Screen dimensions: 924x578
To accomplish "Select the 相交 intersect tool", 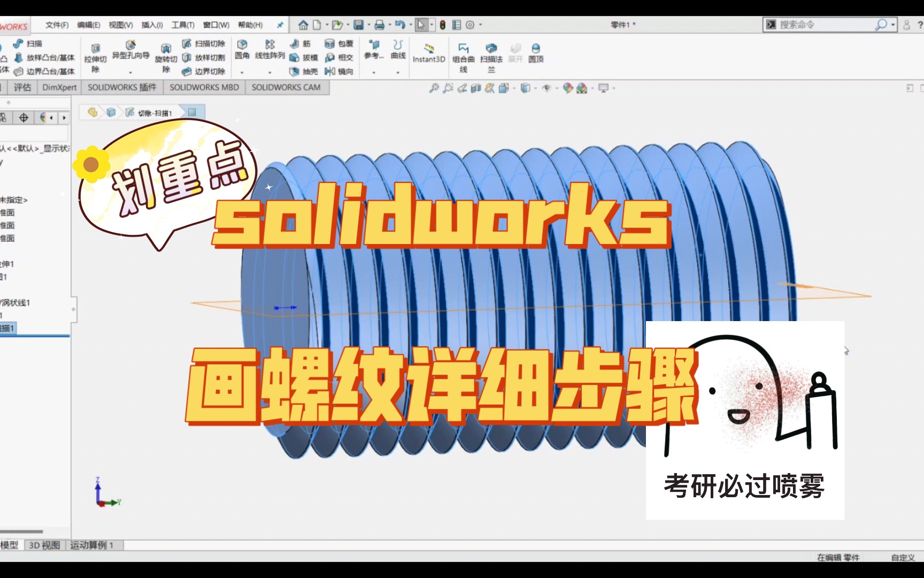I will [x=339, y=57].
